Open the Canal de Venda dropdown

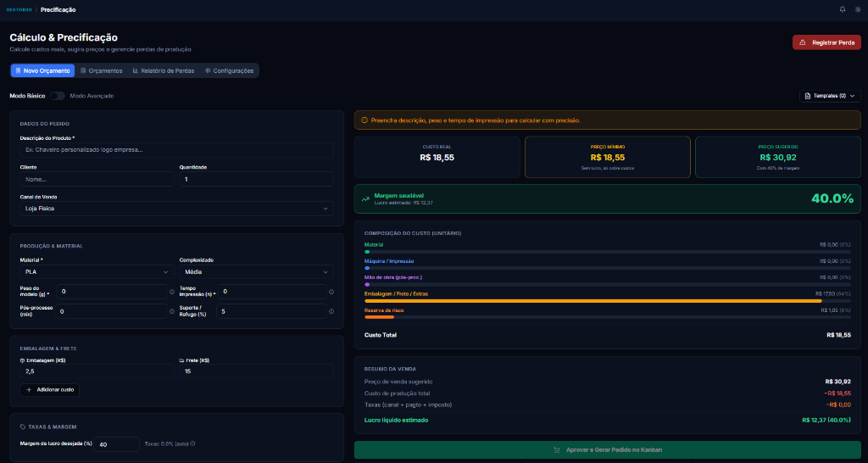pyautogui.click(x=176, y=209)
